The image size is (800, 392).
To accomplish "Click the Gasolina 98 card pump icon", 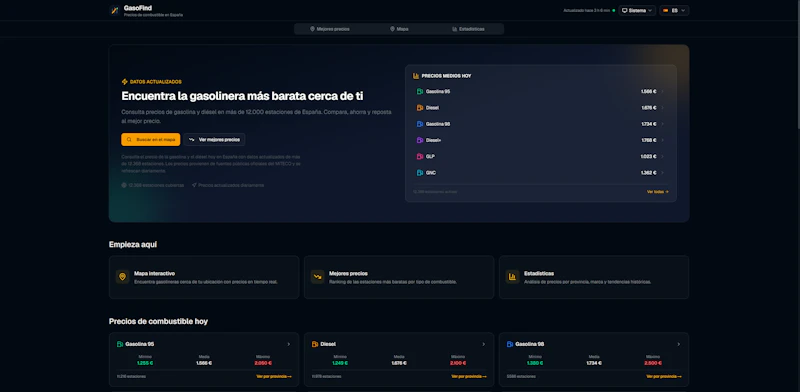I will [x=510, y=344].
